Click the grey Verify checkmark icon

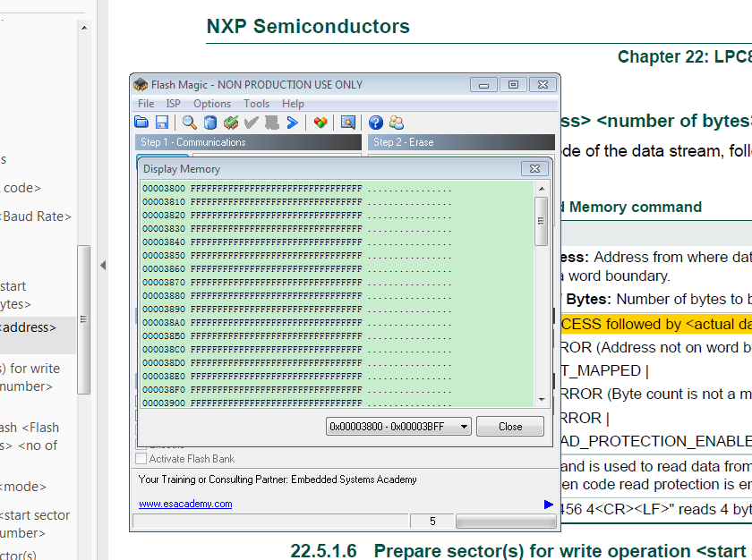(x=252, y=123)
